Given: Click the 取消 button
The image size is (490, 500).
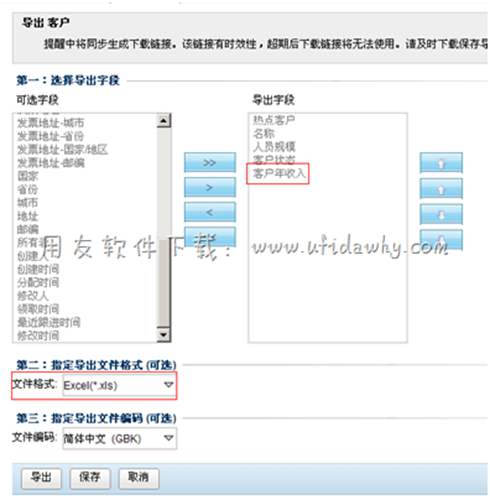Looking at the screenshot, I should pyautogui.click(x=139, y=477).
